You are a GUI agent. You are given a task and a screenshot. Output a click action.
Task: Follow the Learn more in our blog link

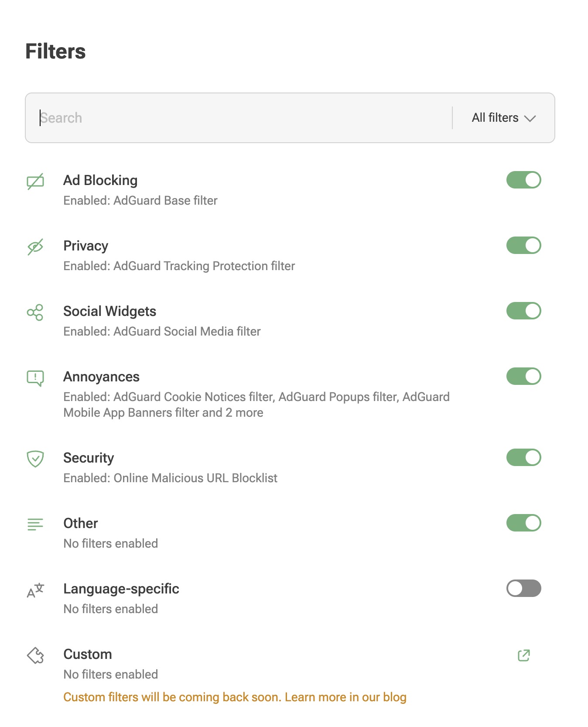[345, 697]
